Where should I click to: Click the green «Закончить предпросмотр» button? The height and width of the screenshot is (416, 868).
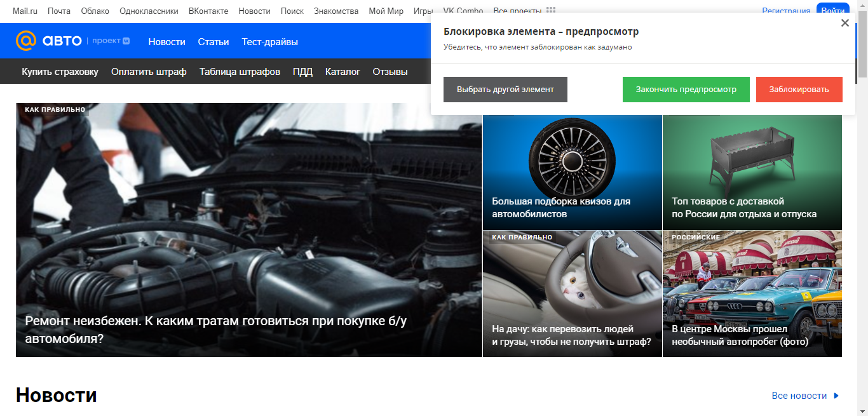686,89
